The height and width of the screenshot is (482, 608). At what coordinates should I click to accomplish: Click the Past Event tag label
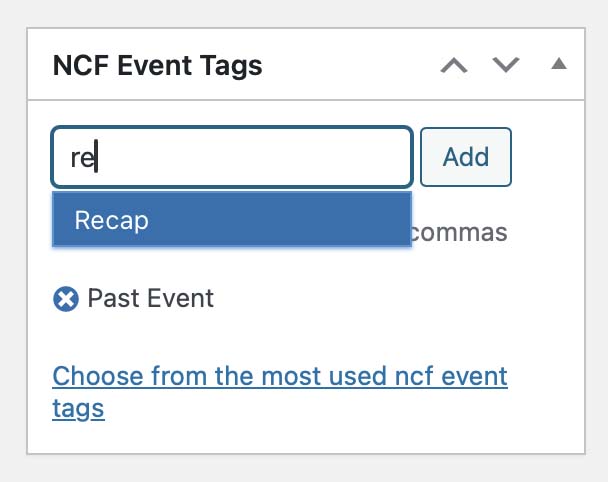tap(150, 298)
